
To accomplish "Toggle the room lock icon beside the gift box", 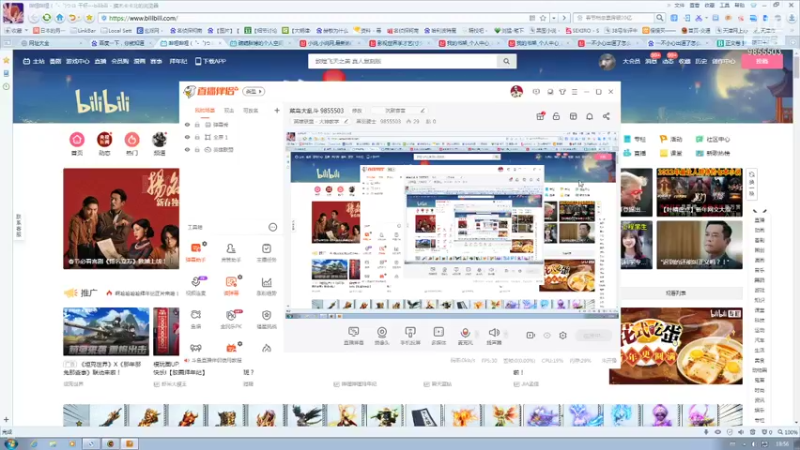I will point(556,116).
